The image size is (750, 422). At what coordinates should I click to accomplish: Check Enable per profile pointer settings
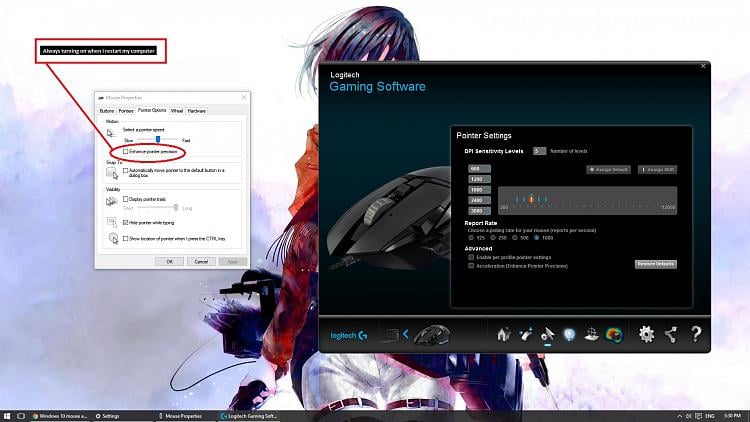click(471, 257)
